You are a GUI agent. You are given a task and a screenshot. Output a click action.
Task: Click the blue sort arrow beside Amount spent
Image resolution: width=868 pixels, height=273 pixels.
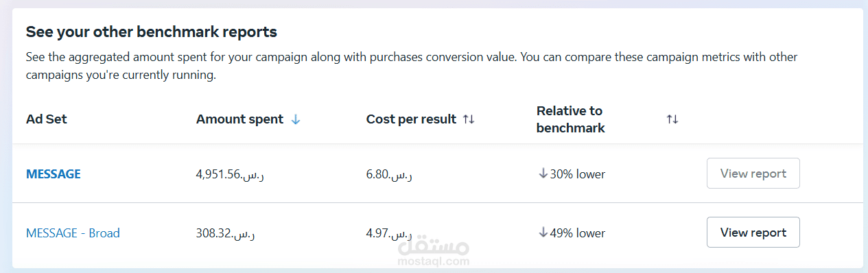tap(296, 119)
